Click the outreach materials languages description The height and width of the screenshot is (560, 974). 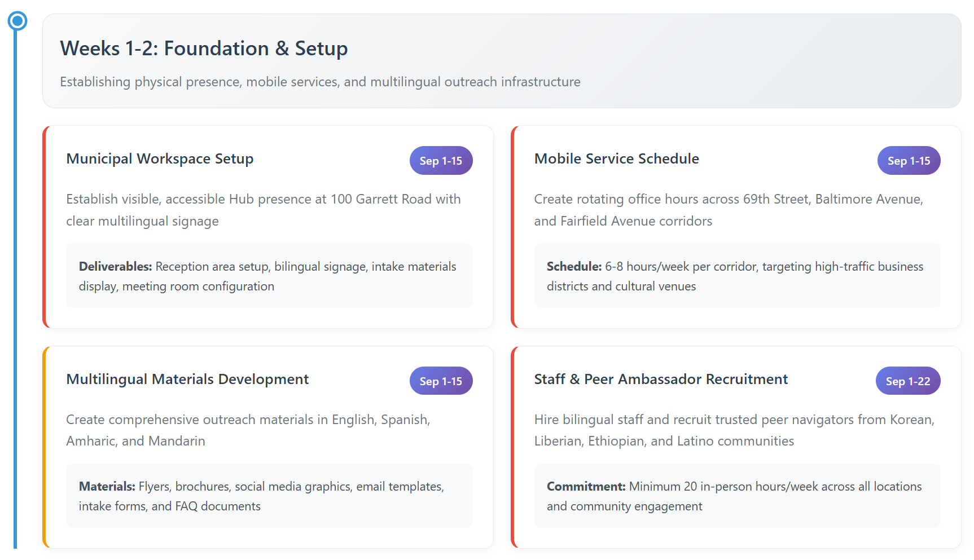248,430
